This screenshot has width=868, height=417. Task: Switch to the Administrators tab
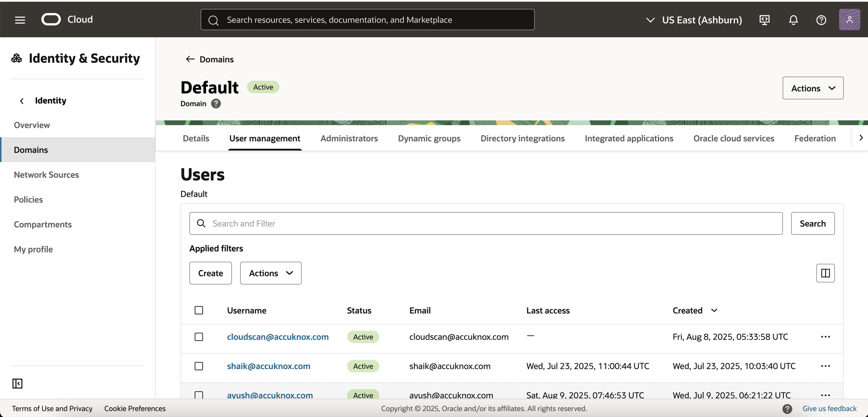[x=349, y=138]
